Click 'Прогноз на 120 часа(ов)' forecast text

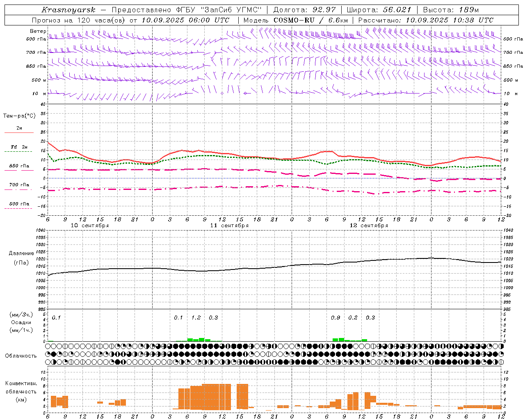click(x=79, y=20)
